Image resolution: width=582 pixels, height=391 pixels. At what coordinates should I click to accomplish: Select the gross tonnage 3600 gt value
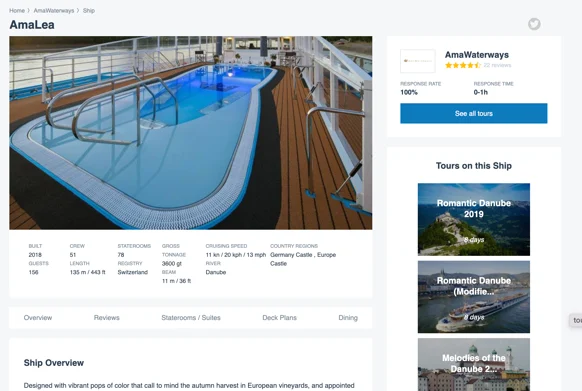(172, 264)
